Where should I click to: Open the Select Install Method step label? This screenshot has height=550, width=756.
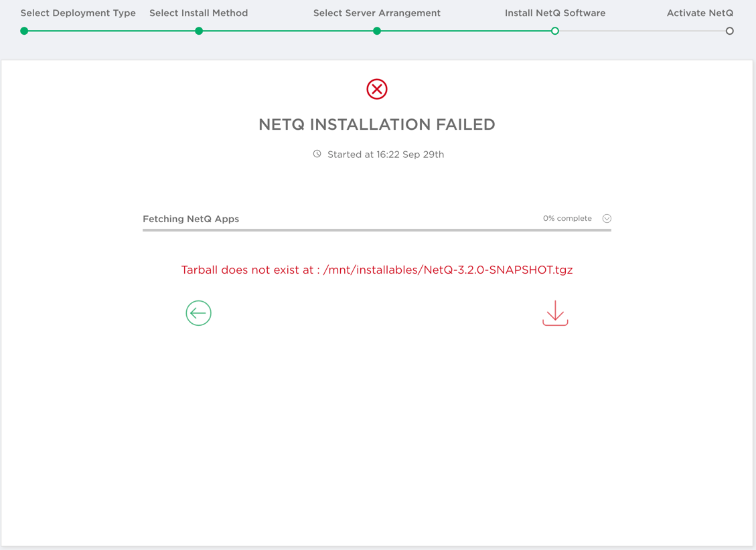pyautogui.click(x=199, y=13)
